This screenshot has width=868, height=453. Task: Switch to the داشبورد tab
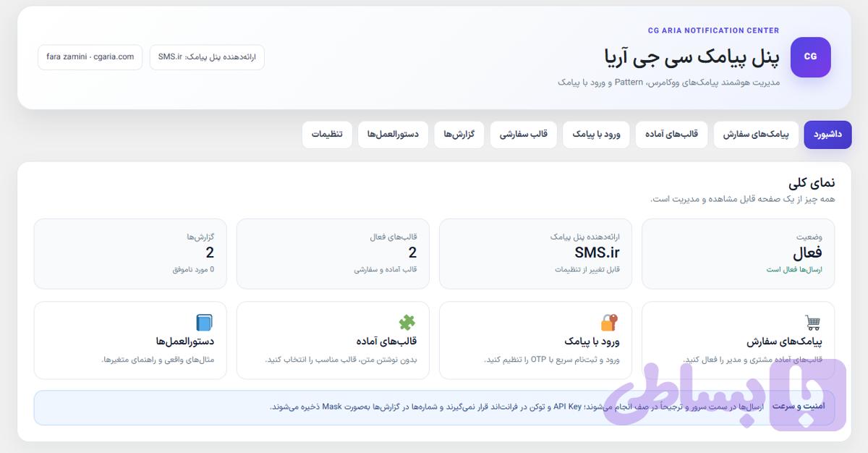(x=827, y=135)
